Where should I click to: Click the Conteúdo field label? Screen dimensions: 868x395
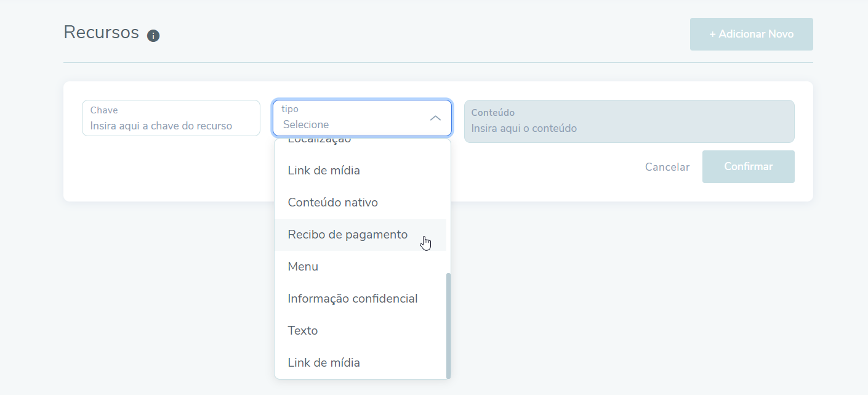point(492,113)
